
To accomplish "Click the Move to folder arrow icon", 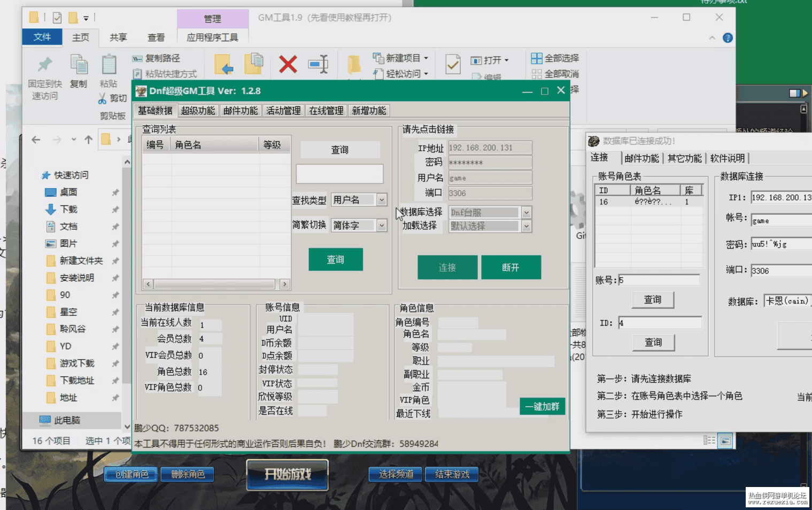I will coord(224,64).
